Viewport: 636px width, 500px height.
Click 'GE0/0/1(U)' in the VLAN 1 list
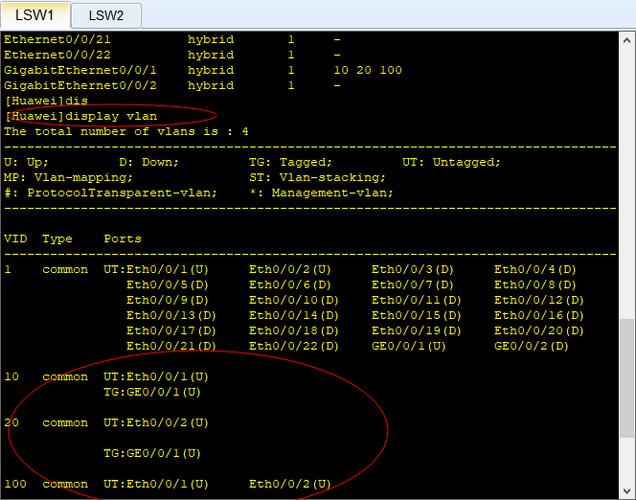coord(408,346)
